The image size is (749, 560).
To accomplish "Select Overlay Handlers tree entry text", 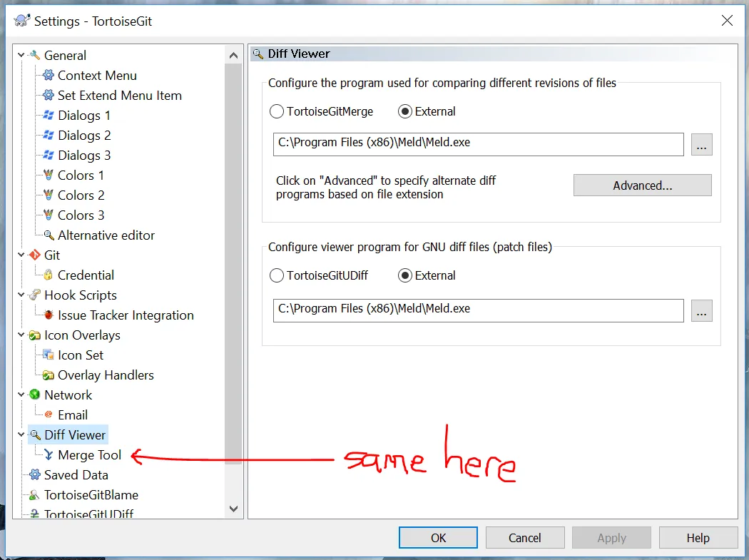I will point(106,375).
